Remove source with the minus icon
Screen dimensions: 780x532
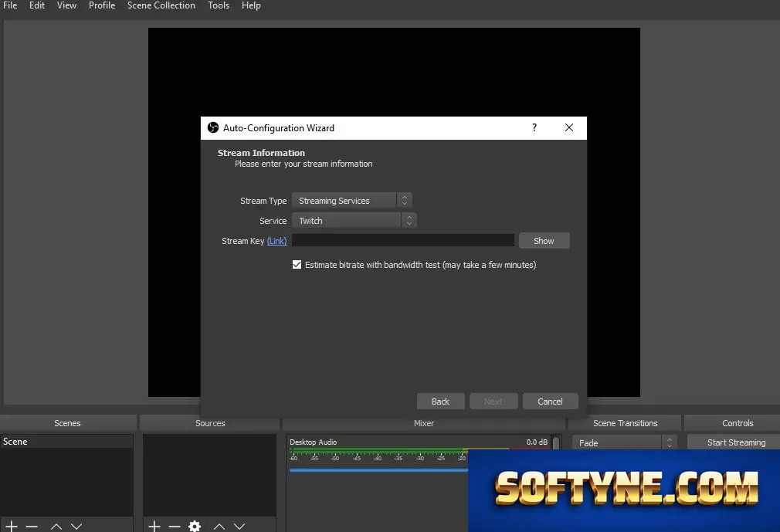click(175, 526)
